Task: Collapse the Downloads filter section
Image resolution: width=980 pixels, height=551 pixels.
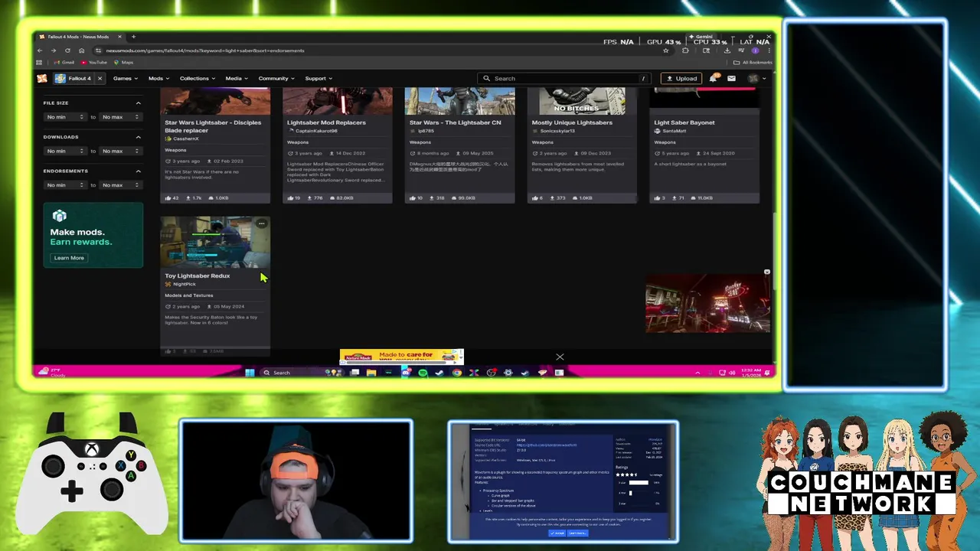Action: point(139,137)
